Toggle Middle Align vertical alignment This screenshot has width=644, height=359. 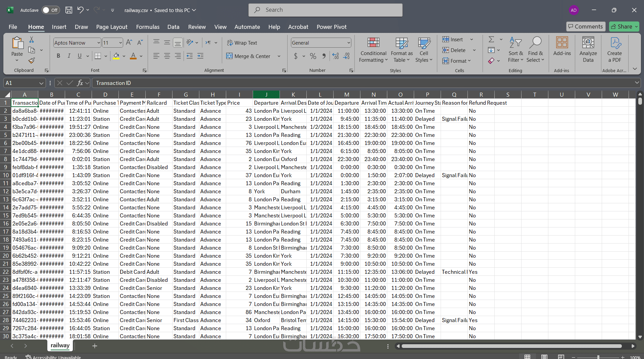(x=167, y=43)
